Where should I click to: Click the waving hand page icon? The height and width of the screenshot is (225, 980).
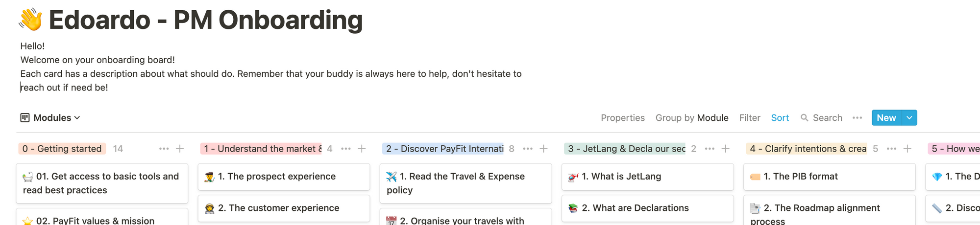[30, 20]
